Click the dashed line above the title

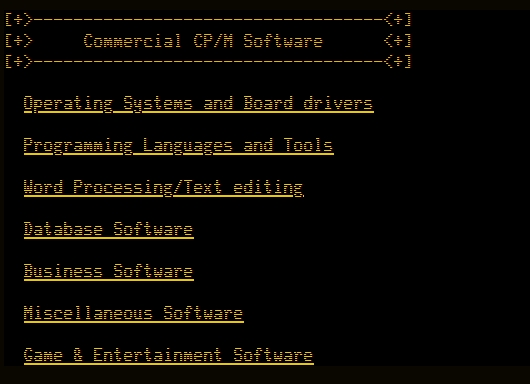[x=209, y=20]
